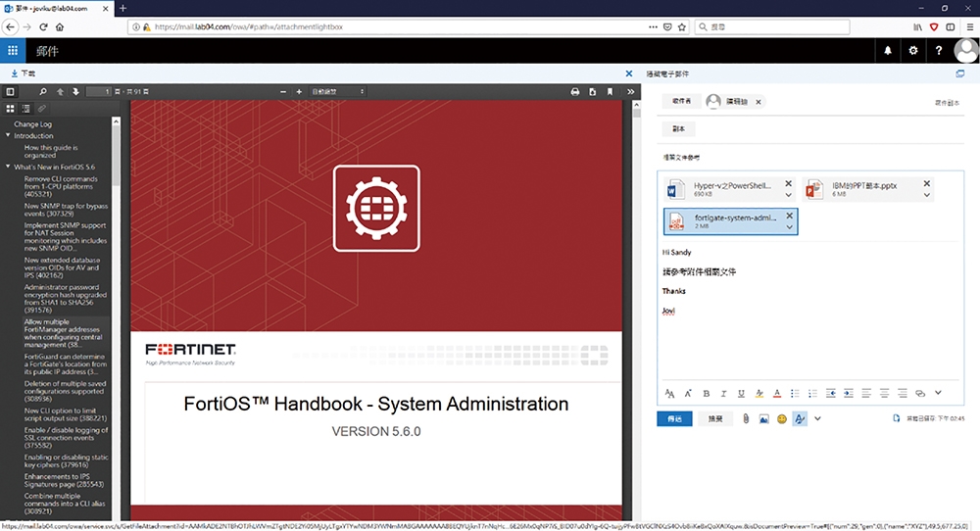Insert hyperlink in message
This screenshot has width=980, height=531.
coord(920,394)
